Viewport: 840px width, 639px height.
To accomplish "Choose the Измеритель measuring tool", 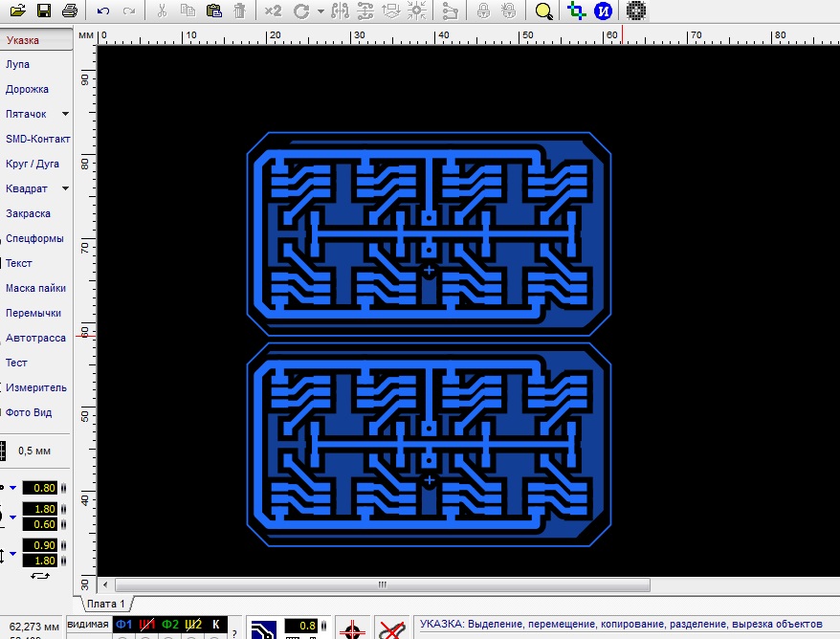I will [35, 387].
